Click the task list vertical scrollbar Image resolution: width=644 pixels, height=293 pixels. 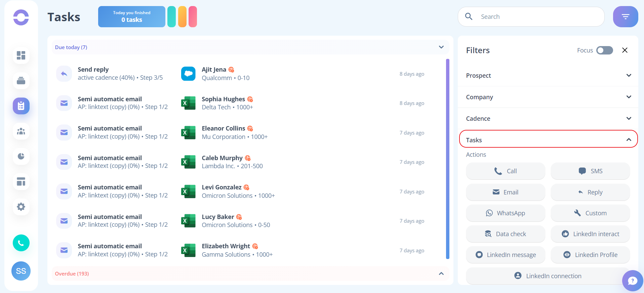pos(448,159)
